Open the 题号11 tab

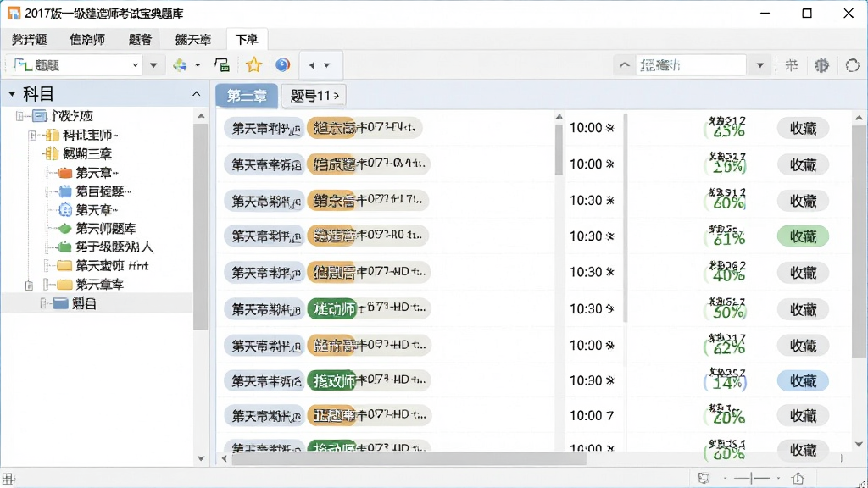coord(314,96)
